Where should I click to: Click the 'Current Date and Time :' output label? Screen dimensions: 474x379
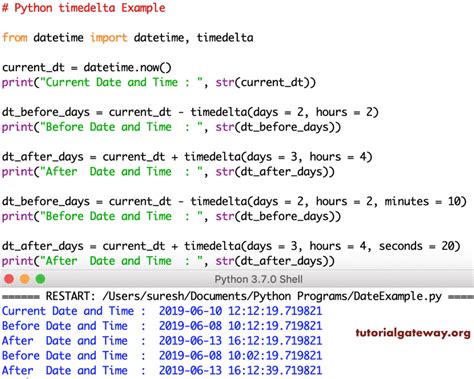click(74, 311)
